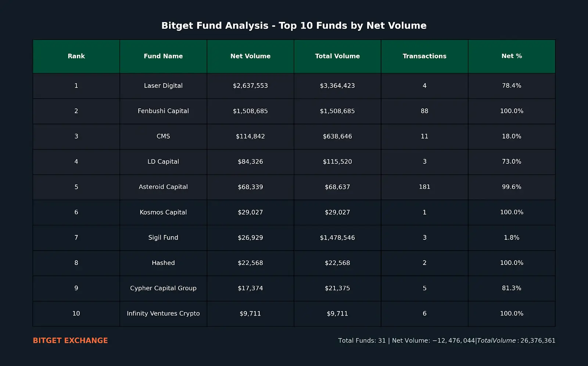Select Asteroid Capital in the table
Image resolution: width=588 pixels, height=366 pixels.
coord(163,187)
